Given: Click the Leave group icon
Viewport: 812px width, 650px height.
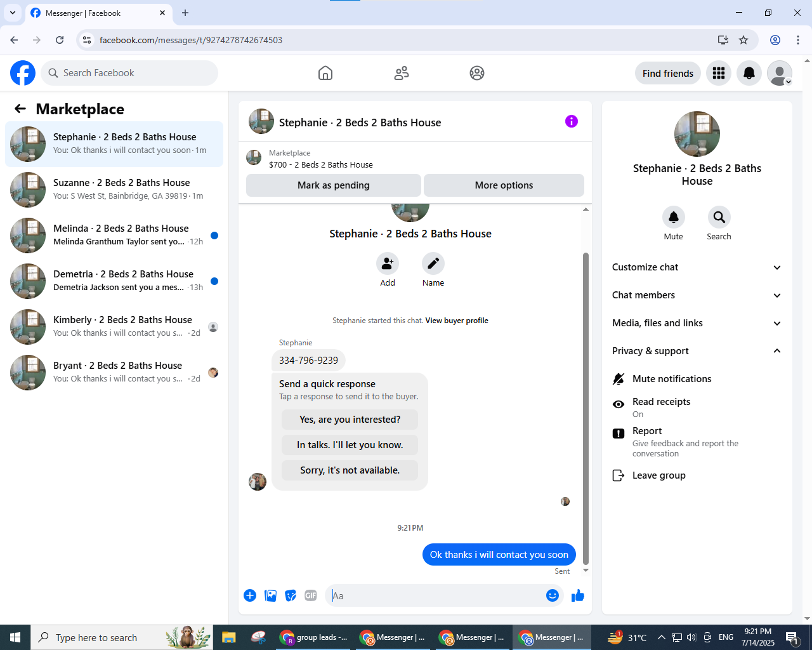Looking at the screenshot, I should [x=619, y=475].
